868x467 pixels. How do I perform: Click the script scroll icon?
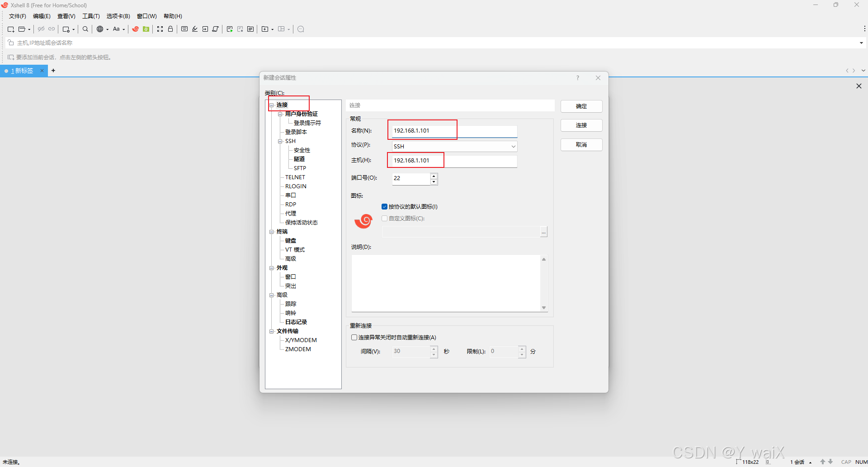click(x=216, y=29)
